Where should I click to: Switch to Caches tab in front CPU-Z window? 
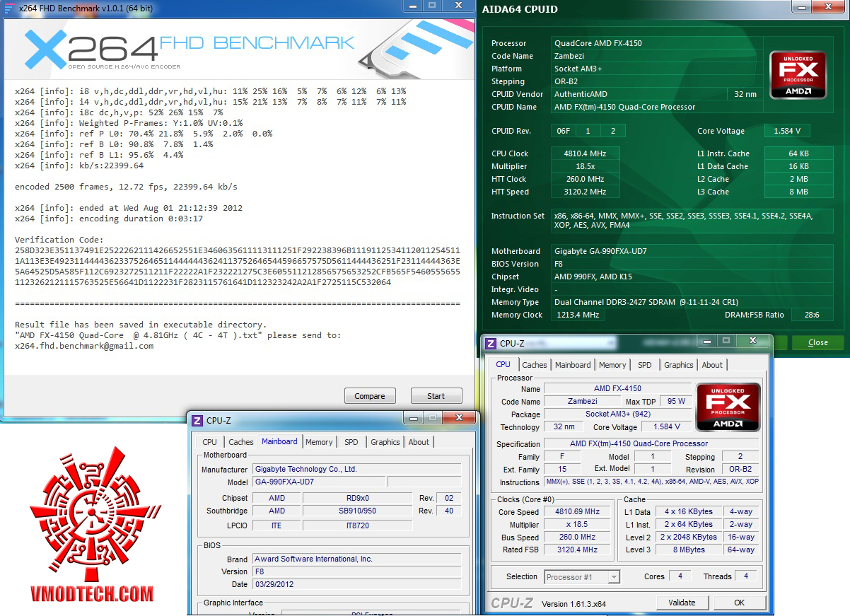pos(535,365)
